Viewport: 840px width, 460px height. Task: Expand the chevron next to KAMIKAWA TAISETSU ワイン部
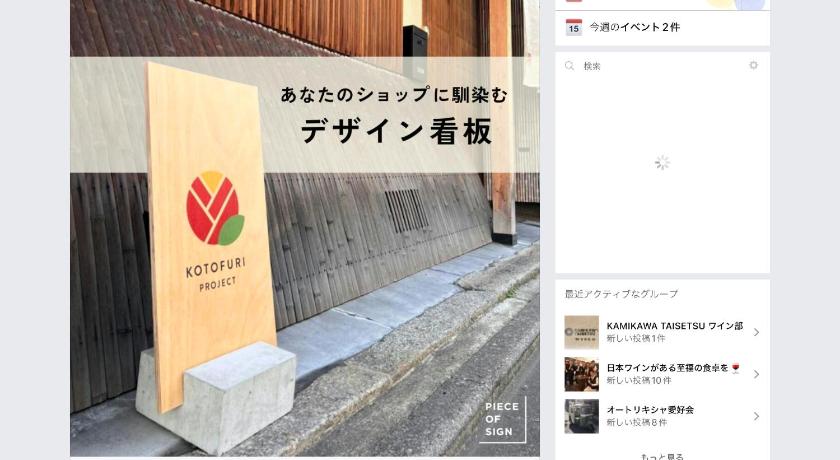(756, 332)
